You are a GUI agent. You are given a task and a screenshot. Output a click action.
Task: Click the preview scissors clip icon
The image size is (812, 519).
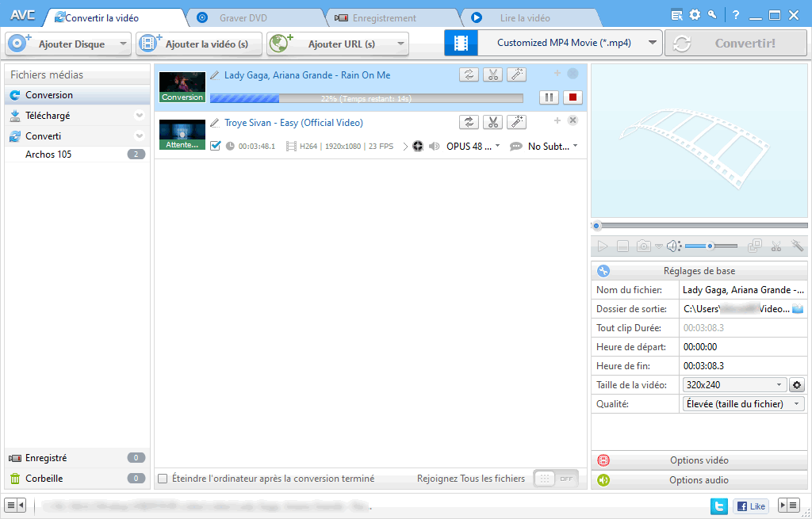click(x=776, y=246)
